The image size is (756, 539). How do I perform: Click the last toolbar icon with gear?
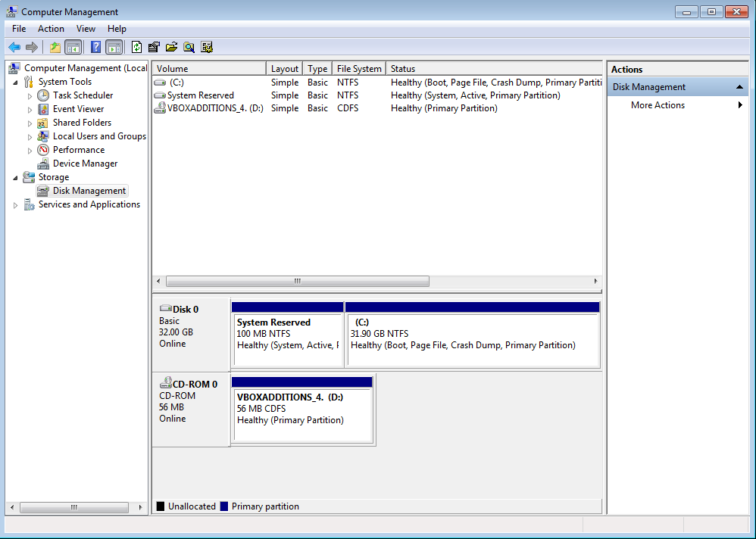tap(207, 47)
